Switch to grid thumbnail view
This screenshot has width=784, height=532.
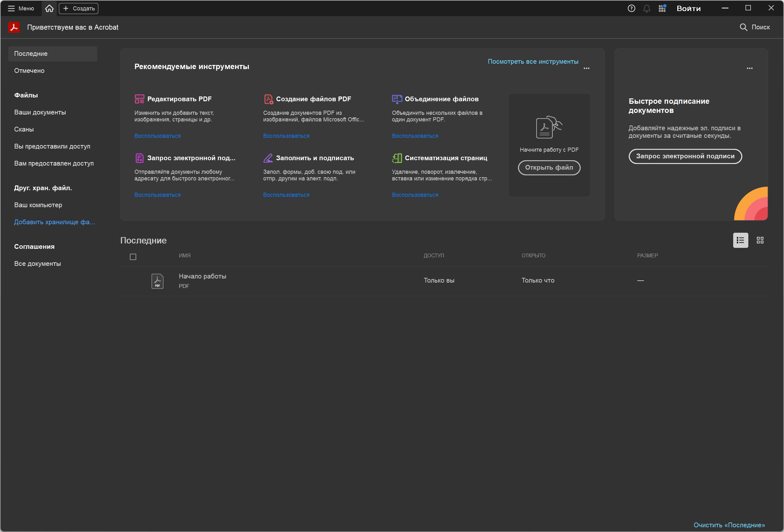tap(760, 240)
